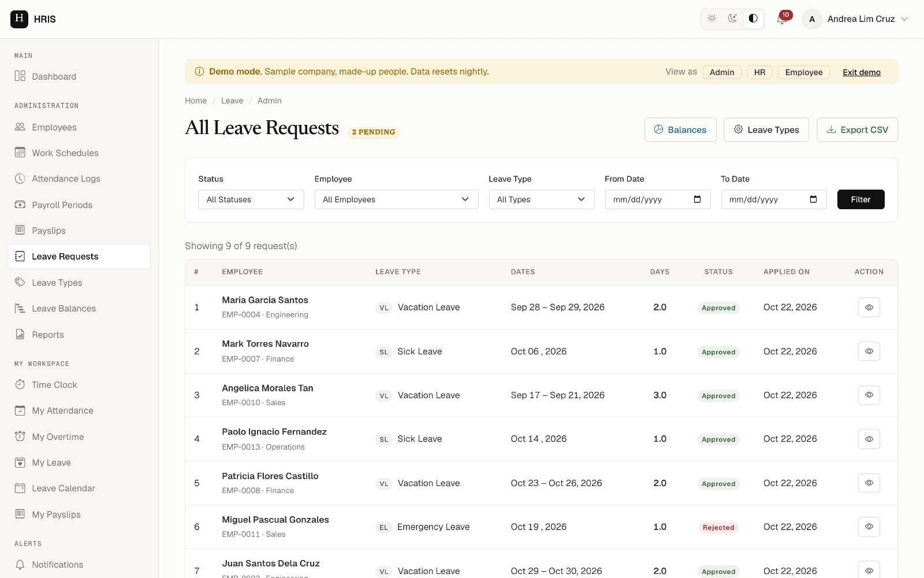Go to Home breadcrumb
The image size is (924, 578).
[x=196, y=101]
